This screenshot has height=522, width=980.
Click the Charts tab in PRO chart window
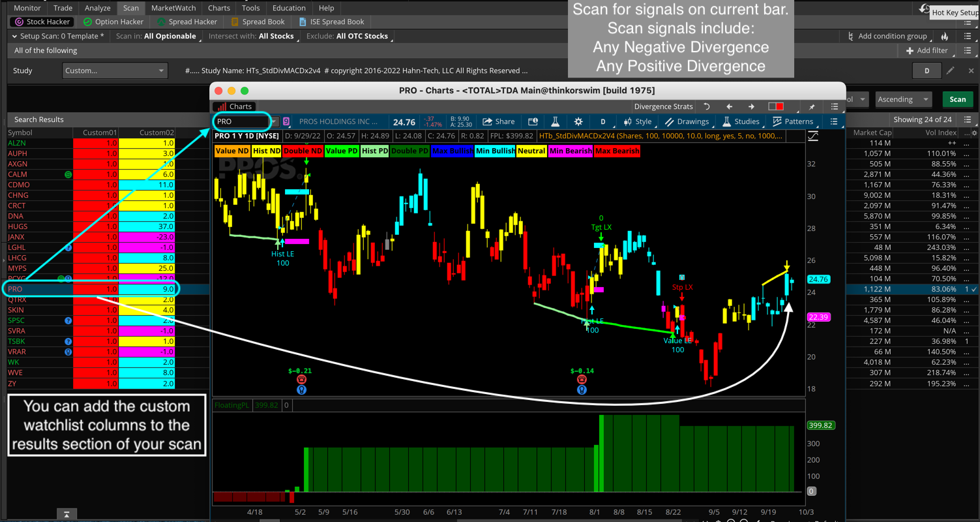tap(235, 106)
